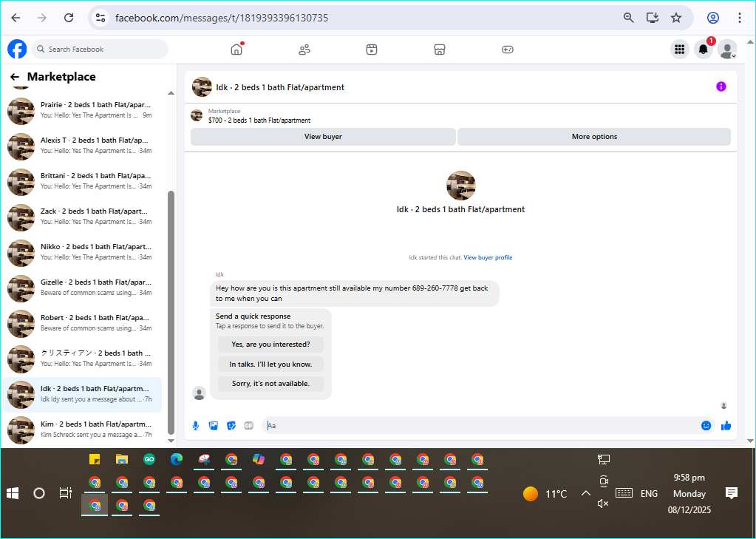
Task: Open site information icon in address bar
Action: coord(101,18)
